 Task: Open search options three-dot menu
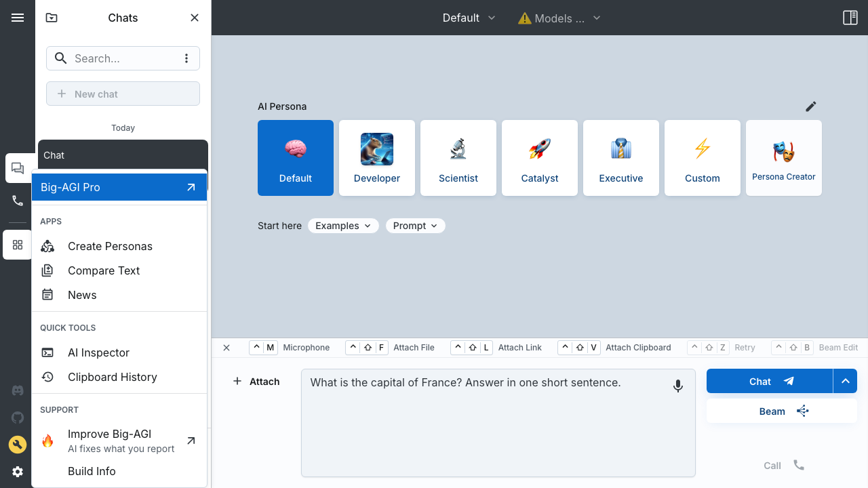(186, 58)
